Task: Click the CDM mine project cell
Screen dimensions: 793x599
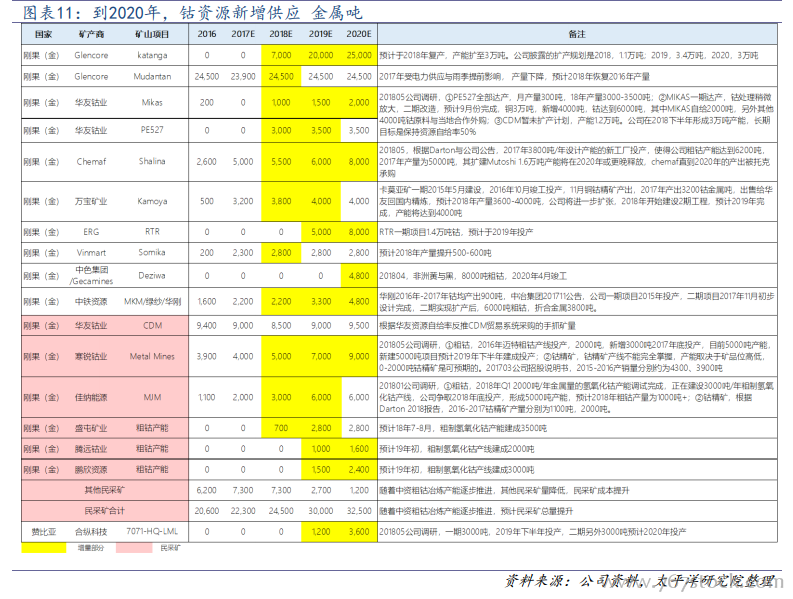Action: coord(152,325)
